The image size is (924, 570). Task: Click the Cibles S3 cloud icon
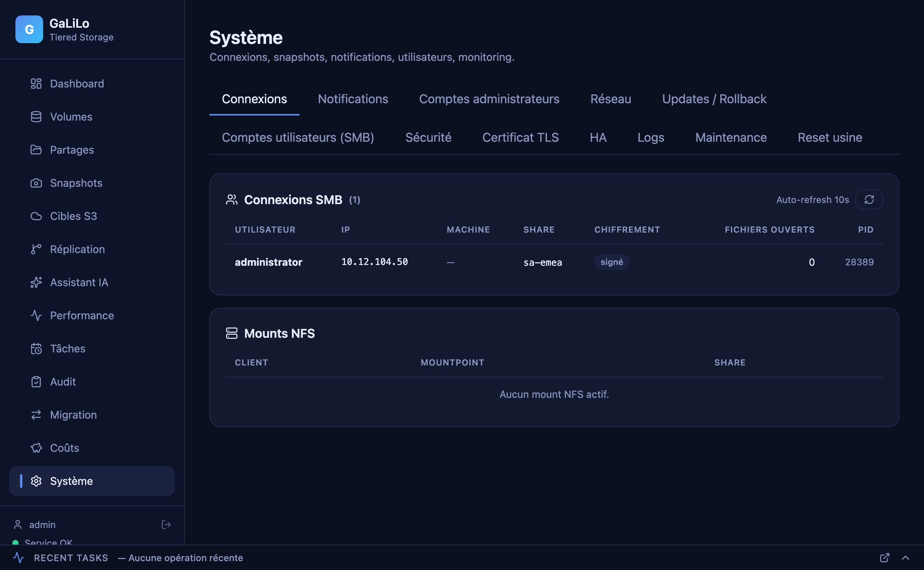click(36, 216)
